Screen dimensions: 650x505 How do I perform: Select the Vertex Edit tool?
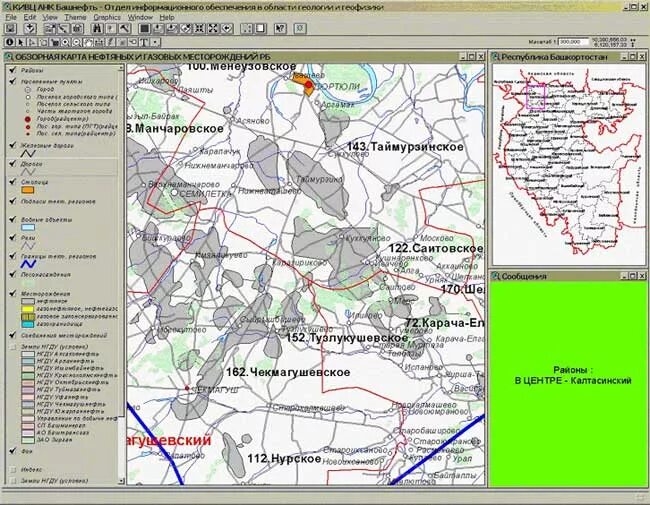tap(32, 42)
